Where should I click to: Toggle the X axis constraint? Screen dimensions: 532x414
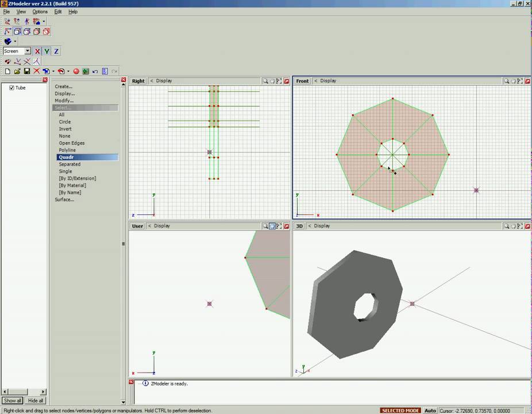coord(37,51)
